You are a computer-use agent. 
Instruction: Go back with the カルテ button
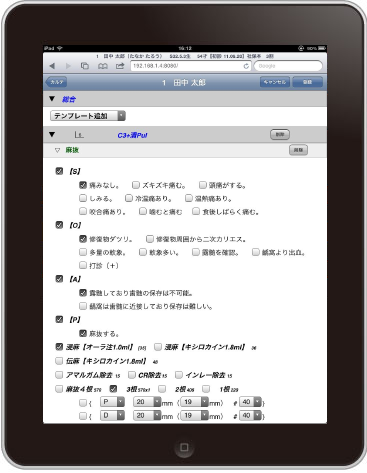pos(56,82)
